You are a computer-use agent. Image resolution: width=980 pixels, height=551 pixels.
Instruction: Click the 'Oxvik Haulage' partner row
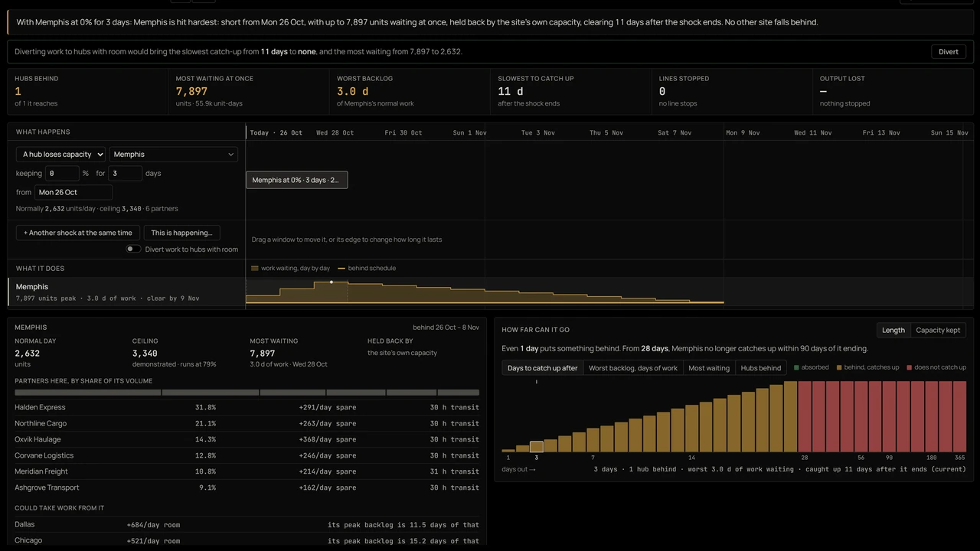(247, 439)
